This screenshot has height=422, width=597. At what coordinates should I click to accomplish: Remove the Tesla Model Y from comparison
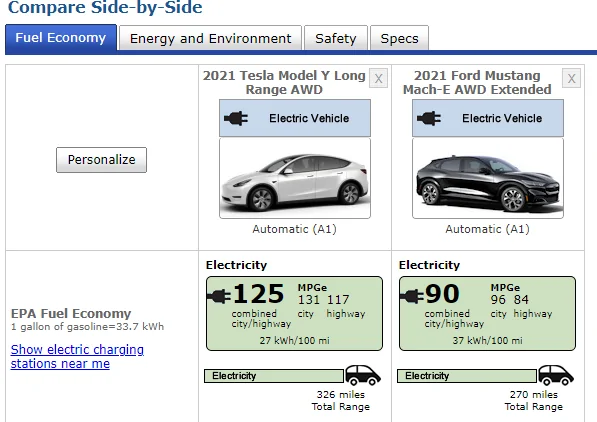[x=378, y=78]
